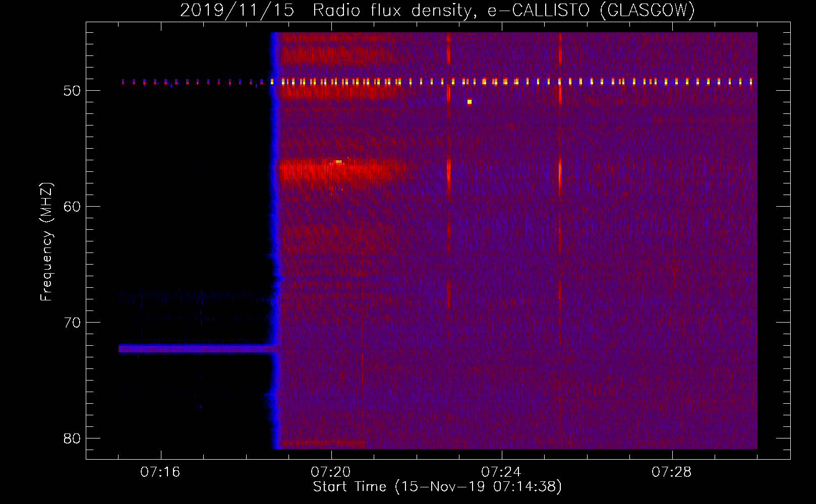This screenshot has height=504, width=816.
Task: Click the 70 frequency tick label
Action: (72, 323)
